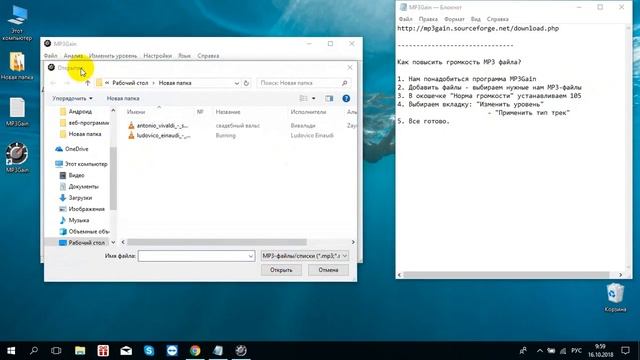This screenshot has height=360, width=640.
Task: Expand address bar path history dropdown
Action: click(x=236, y=83)
